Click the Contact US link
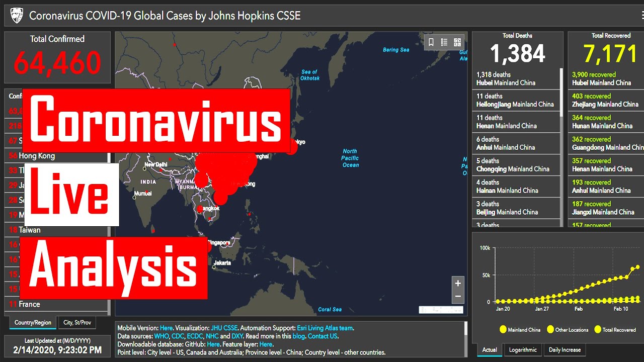Viewport: 644px width, 362px height. (x=323, y=336)
